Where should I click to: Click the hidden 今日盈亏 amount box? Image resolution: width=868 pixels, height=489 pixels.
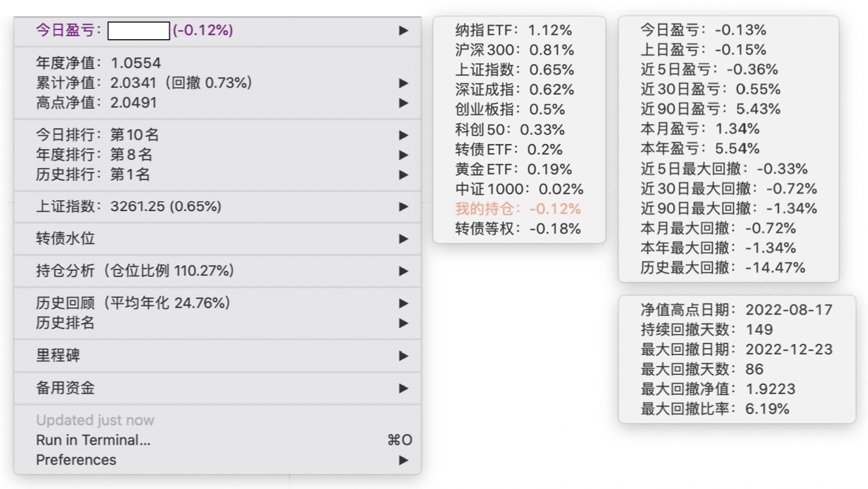click(139, 30)
